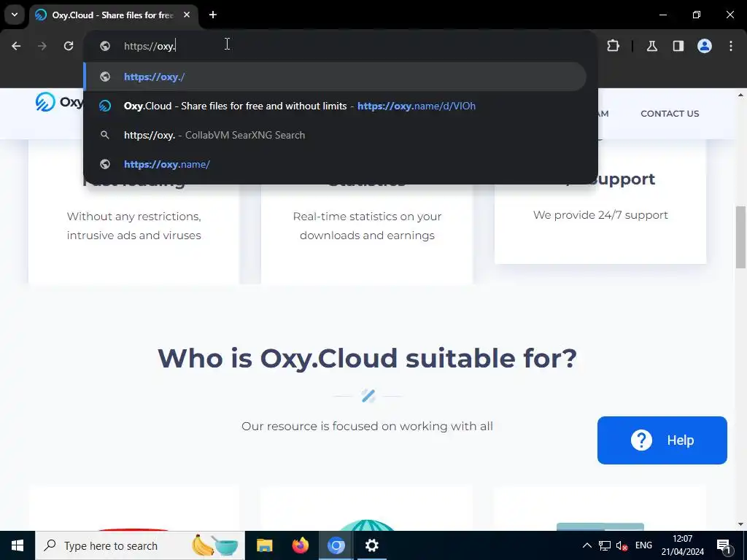Image resolution: width=747 pixels, height=560 pixels.
Task: Toggle the browser side panel
Action: [x=678, y=46]
